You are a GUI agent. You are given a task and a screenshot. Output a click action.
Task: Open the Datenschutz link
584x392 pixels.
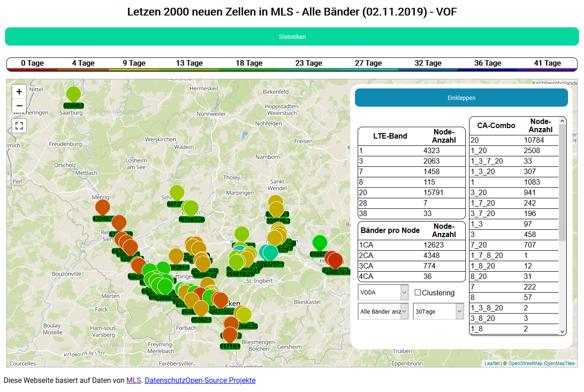pos(165,380)
